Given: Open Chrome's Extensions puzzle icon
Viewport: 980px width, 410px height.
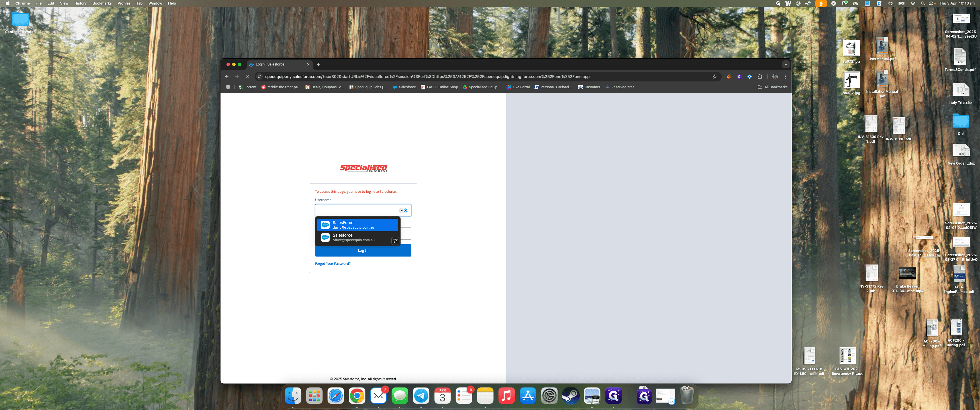Looking at the screenshot, I should pos(760,76).
